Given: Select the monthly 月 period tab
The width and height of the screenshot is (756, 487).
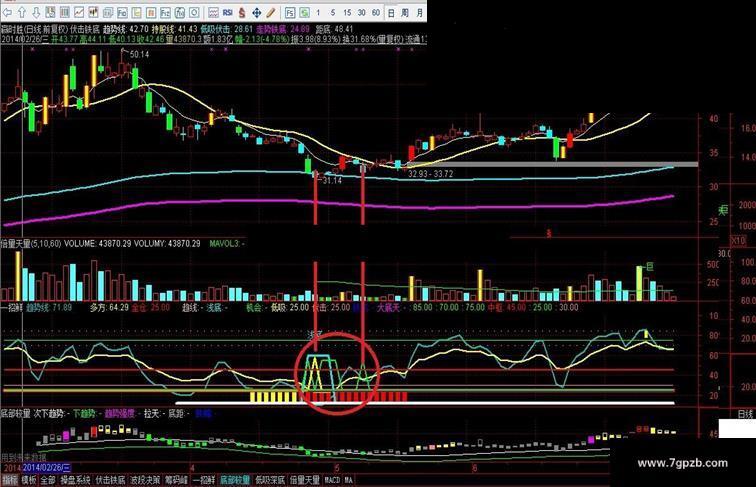Looking at the screenshot, I should [x=419, y=13].
